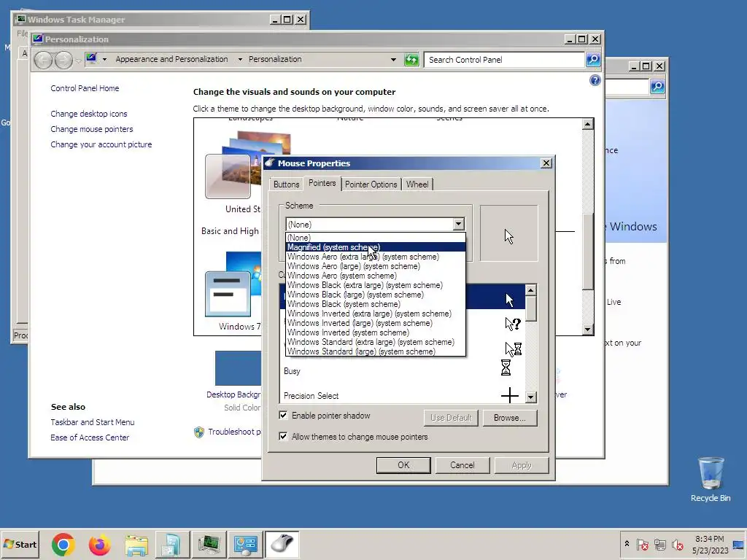747x560 pixels.
Task: Open recent pages dropdown beside nav arrows
Action: point(79,61)
